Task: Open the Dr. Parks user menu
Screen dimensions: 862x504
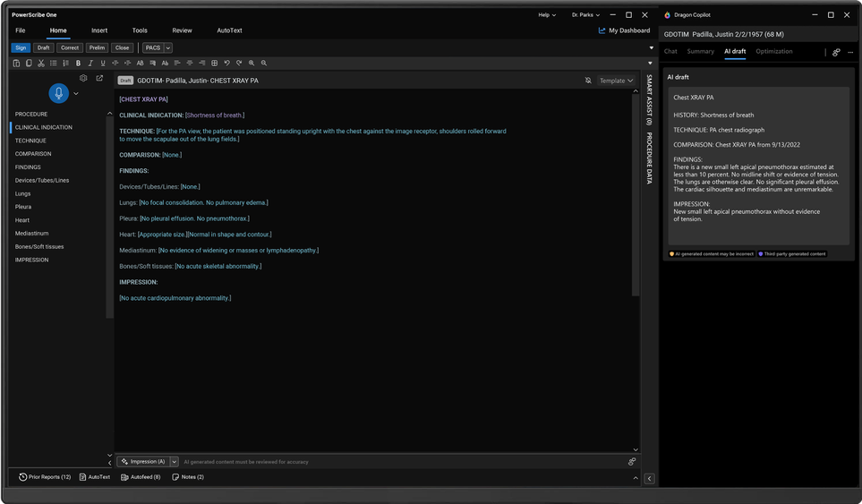Action: pos(585,15)
